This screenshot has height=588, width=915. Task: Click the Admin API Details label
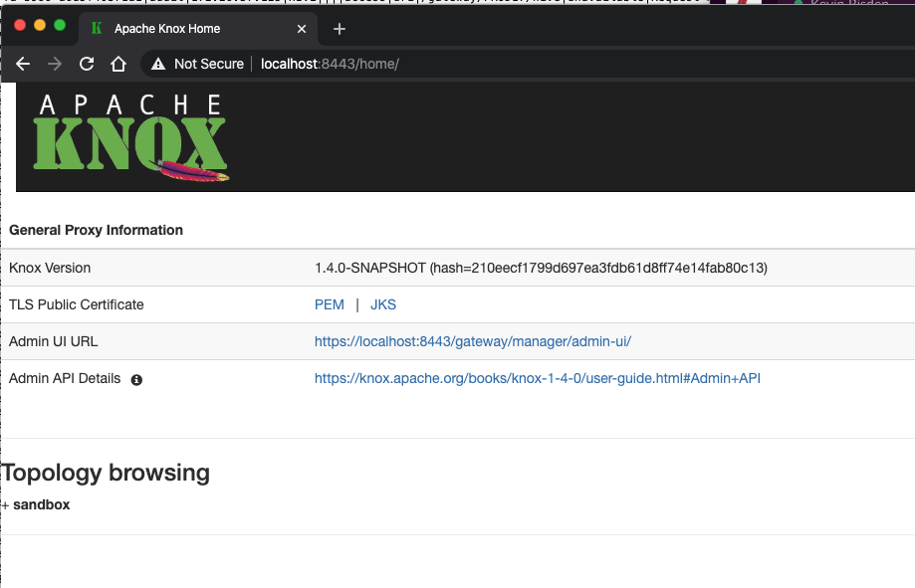65,378
